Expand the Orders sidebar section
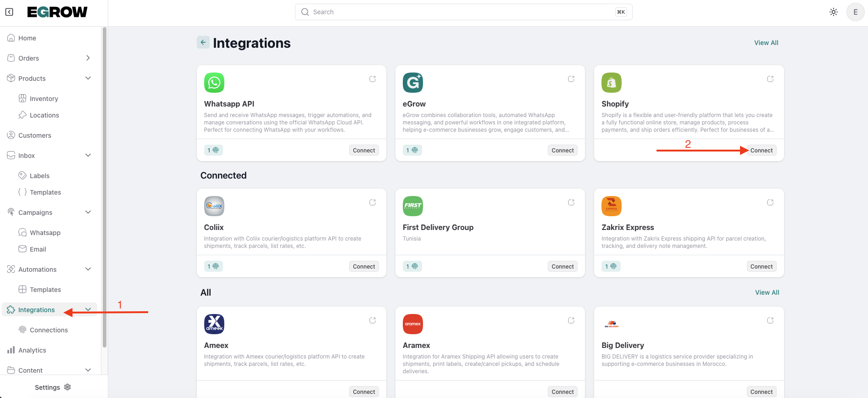 point(88,58)
